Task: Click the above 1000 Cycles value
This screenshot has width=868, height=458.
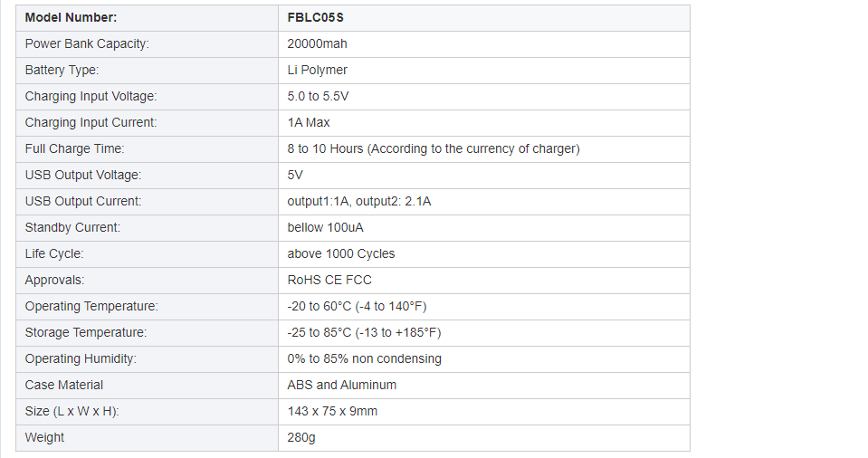Action: click(341, 253)
